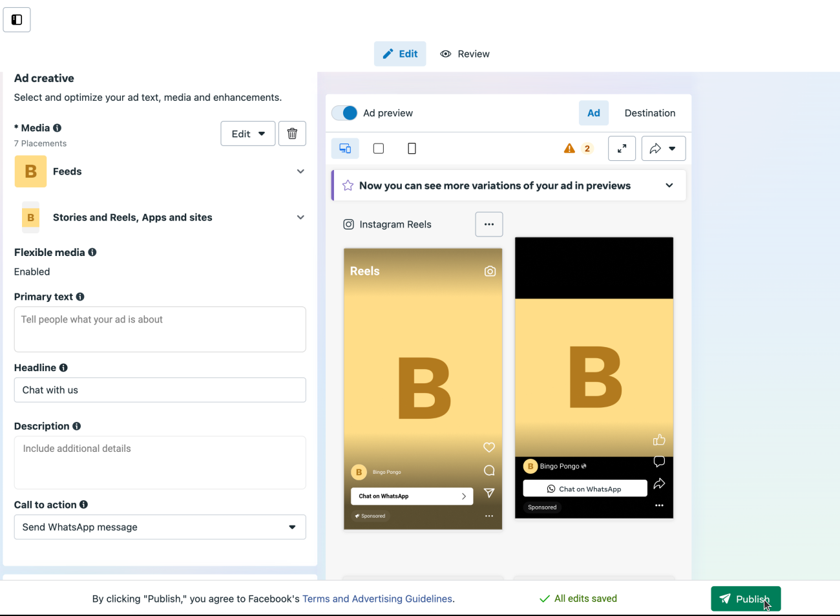Click the comment bubble in Reels preview
The image size is (840, 616).
point(489,471)
